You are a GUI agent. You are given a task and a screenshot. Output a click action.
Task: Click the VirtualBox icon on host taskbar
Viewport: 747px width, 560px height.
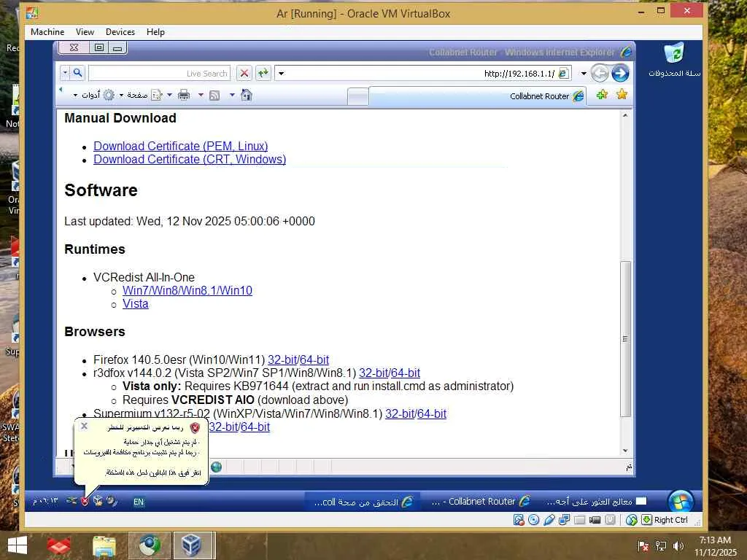coord(192,545)
